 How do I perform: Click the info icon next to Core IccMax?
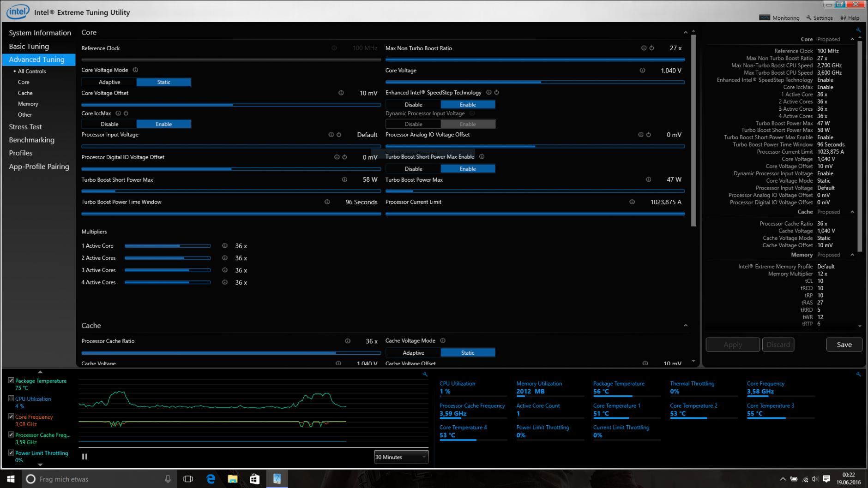pyautogui.click(x=118, y=113)
